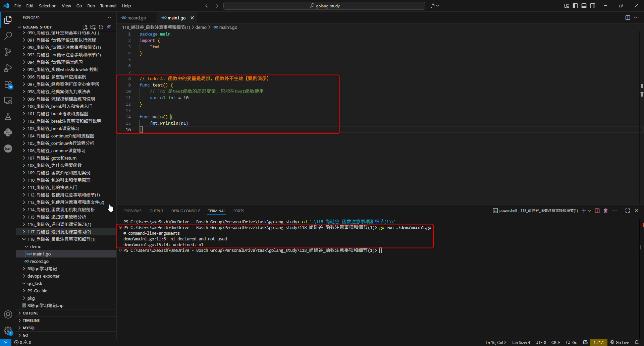
Task: Go back in navigation history
Action: coord(207,6)
